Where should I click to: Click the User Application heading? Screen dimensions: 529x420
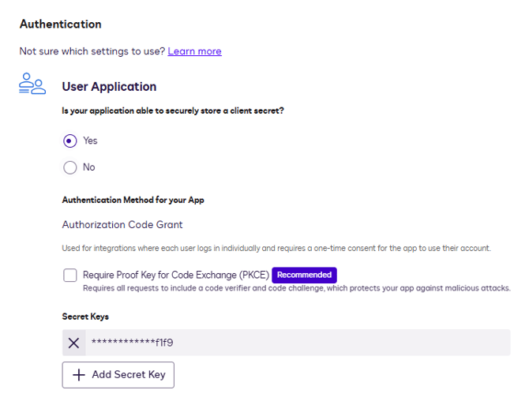point(109,87)
